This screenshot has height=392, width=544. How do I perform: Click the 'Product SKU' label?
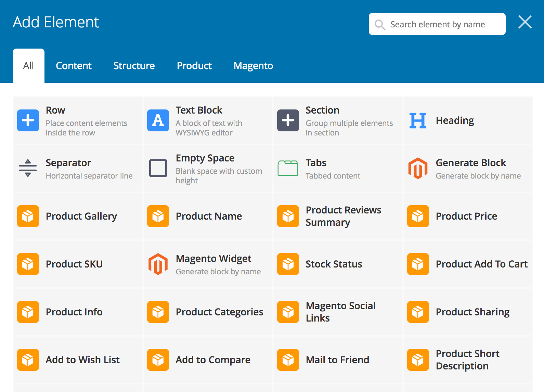point(74,264)
